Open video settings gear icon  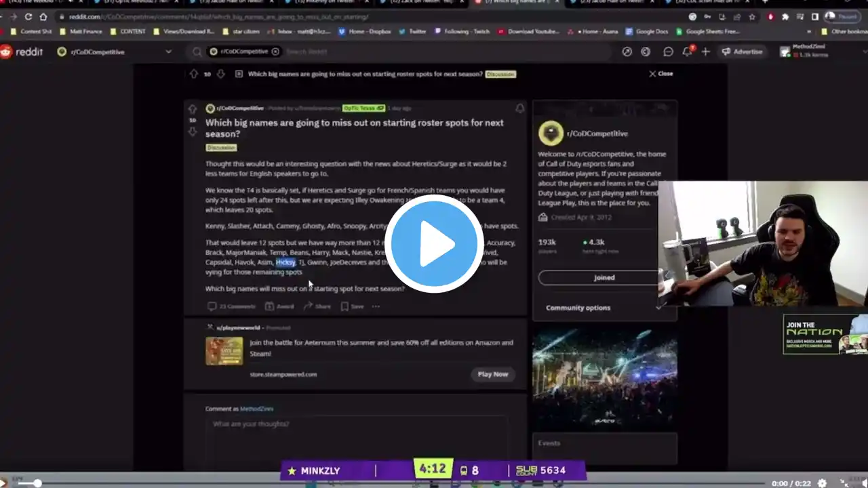823,483
